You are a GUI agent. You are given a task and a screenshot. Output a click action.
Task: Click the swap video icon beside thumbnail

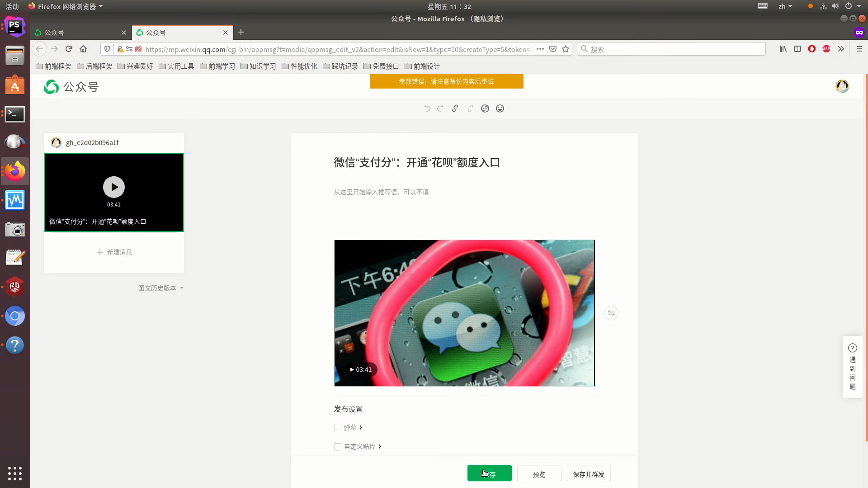pyautogui.click(x=611, y=313)
